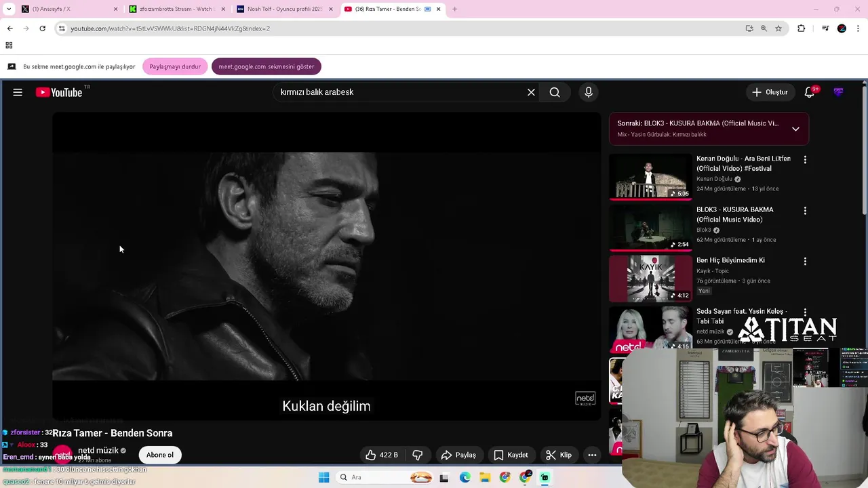Viewport: 868px width, 488px height.
Task: Like the video (422 B)
Action: click(x=381, y=455)
